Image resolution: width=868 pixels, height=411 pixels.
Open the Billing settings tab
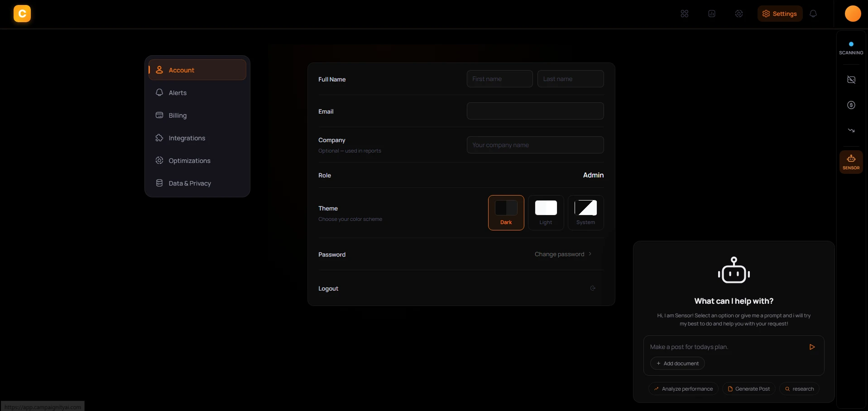(x=197, y=115)
